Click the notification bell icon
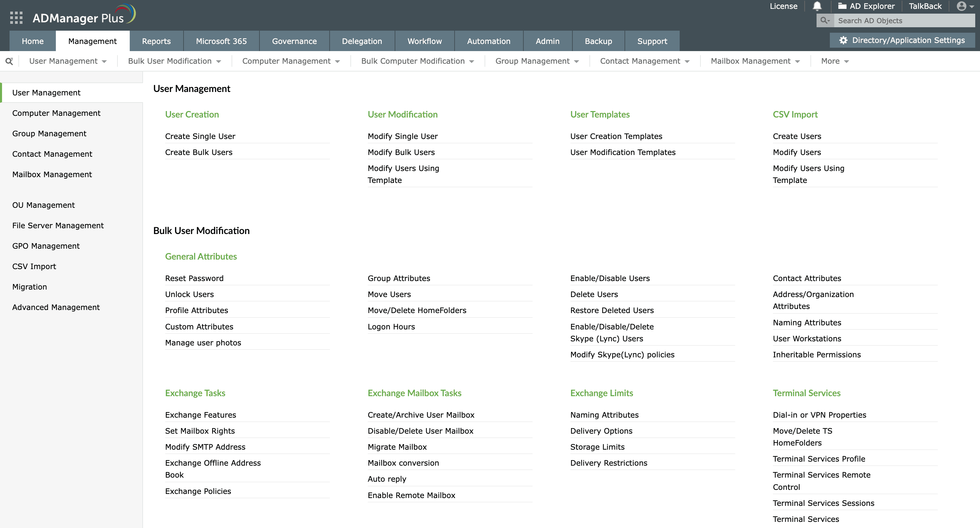This screenshot has height=528, width=980. pyautogui.click(x=817, y=6)
